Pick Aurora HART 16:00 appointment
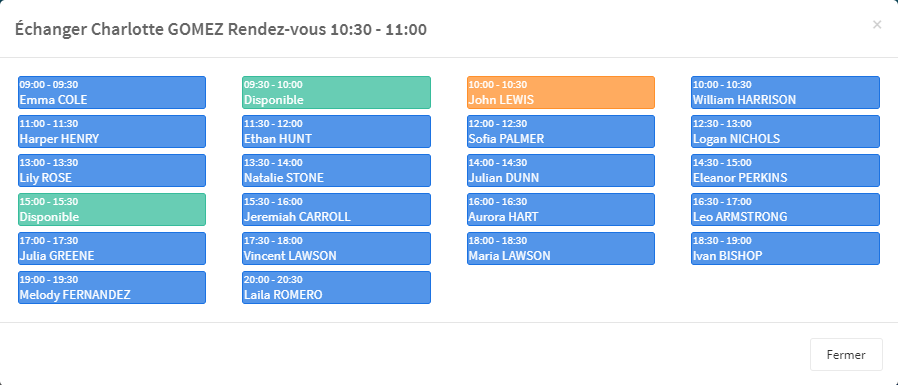Viewport: 898px width, 385px height. (561, 209)
